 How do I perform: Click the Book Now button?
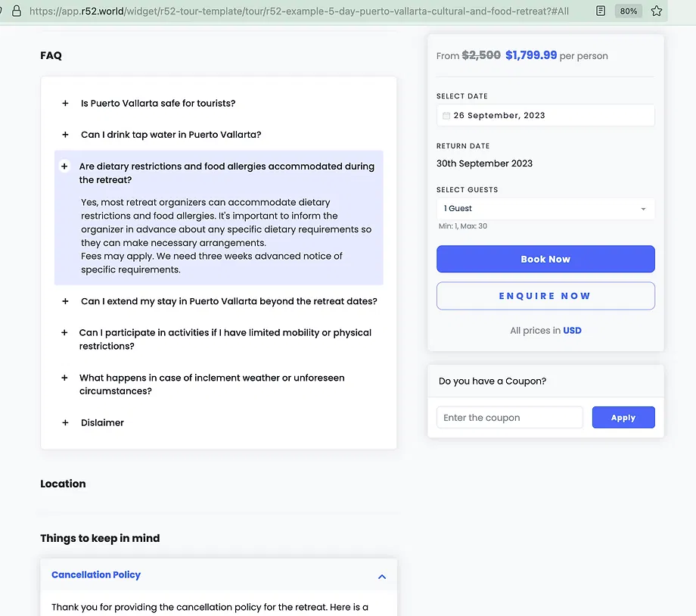pyautogui.click(x=545, y=259)
